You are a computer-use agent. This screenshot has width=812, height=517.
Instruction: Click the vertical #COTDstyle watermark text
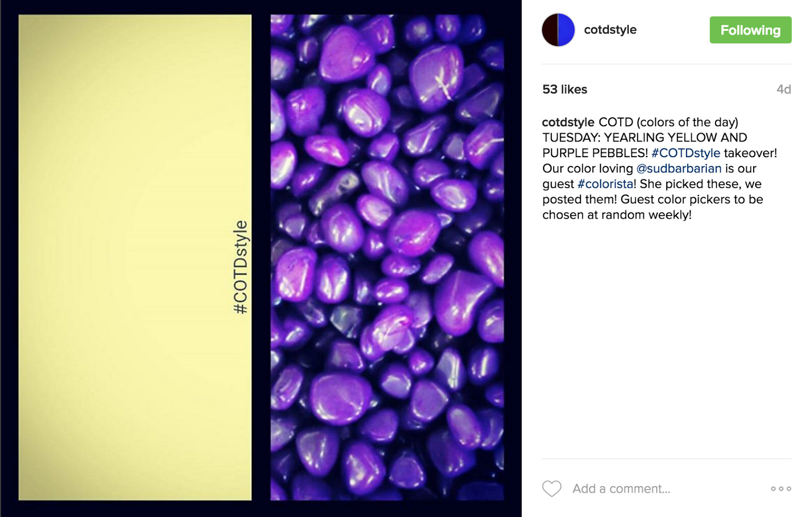[241, 267]
